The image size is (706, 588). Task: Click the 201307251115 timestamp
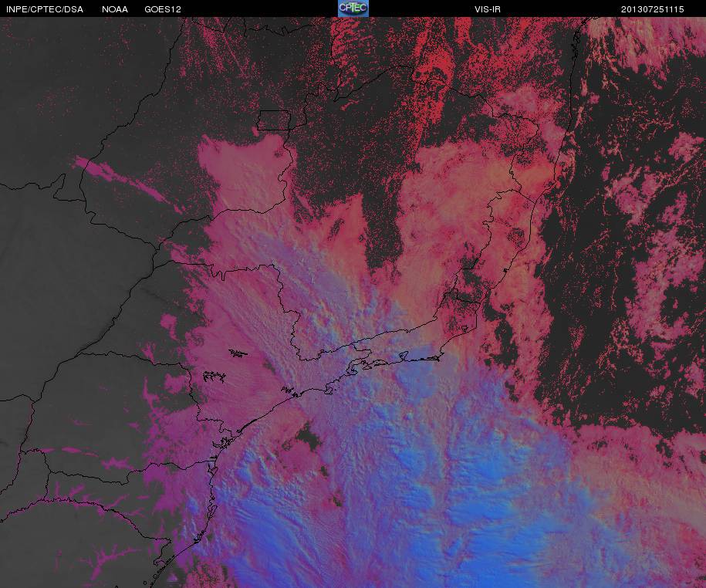pyautogui.click(x=653, y=9)
